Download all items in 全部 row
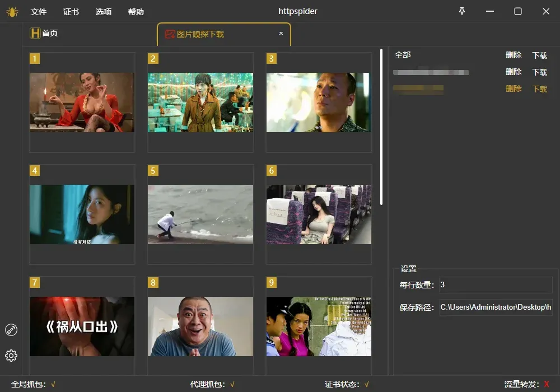Image resolution: width=560 pixels, height=392 pixels. pos(540,55)
